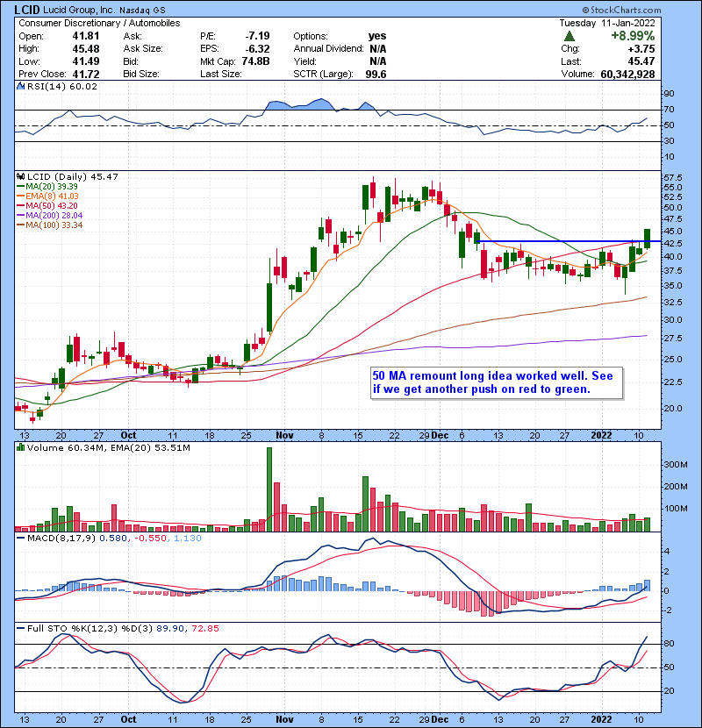Screen dimensions: 702x728
Task: Click the LCID (Daily) candlestick legend icon
Action: pyautogui.click(x=20, y=177)
